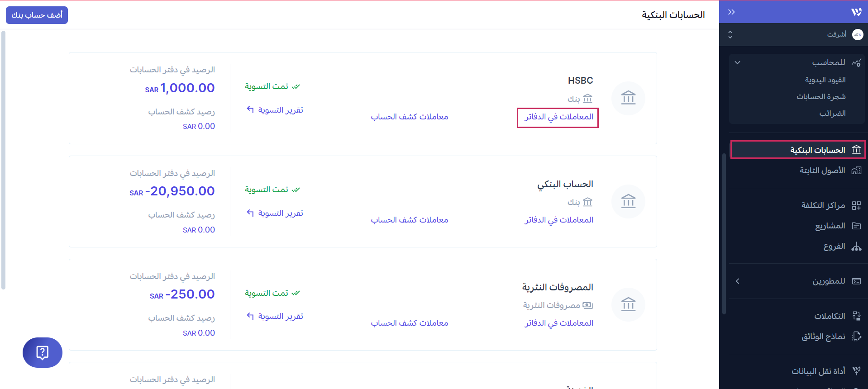Open HSBC تقرير التسوية reconciliation report

coord(275,110)
